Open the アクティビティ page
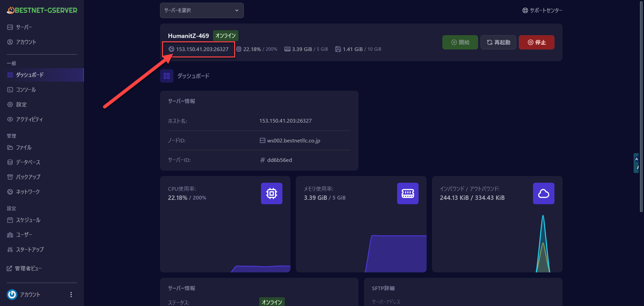This screenshot has width=644, height=306. pos(42,119)
